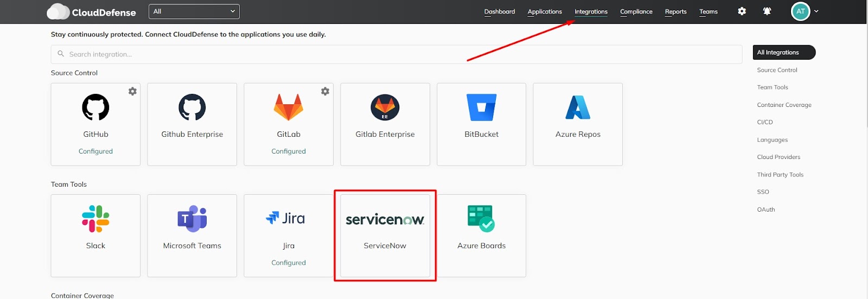Image resolution: width=868 pixels, height=299 pixels.
Task: Open GitLab configuration gear icon
Action: tap(325, 91)
